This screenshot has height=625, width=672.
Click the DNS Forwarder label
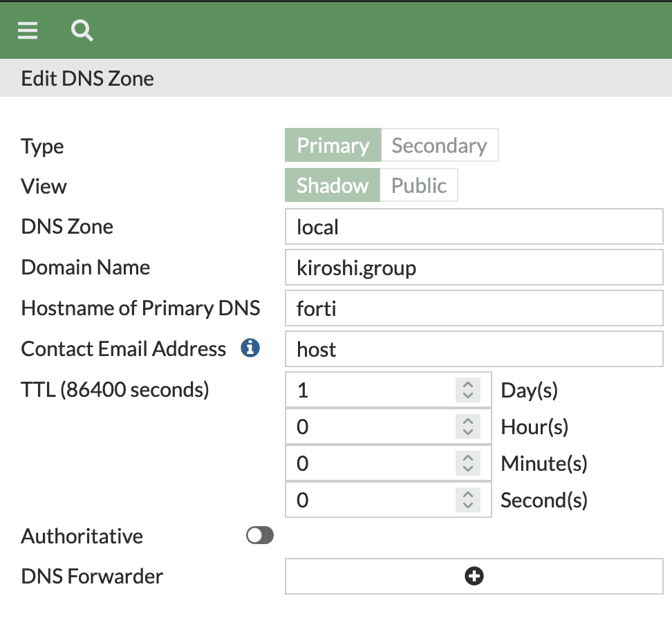(x=92, y=576)
